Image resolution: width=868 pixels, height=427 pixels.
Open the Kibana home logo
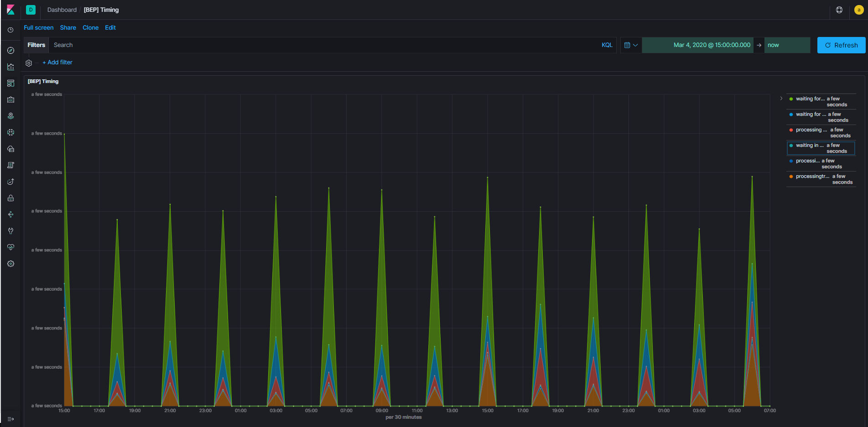coord(10,10)
